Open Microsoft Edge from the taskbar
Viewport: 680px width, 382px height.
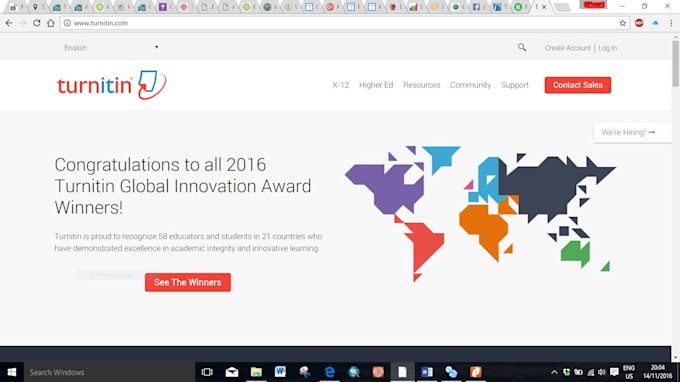(x=330, y=372)
